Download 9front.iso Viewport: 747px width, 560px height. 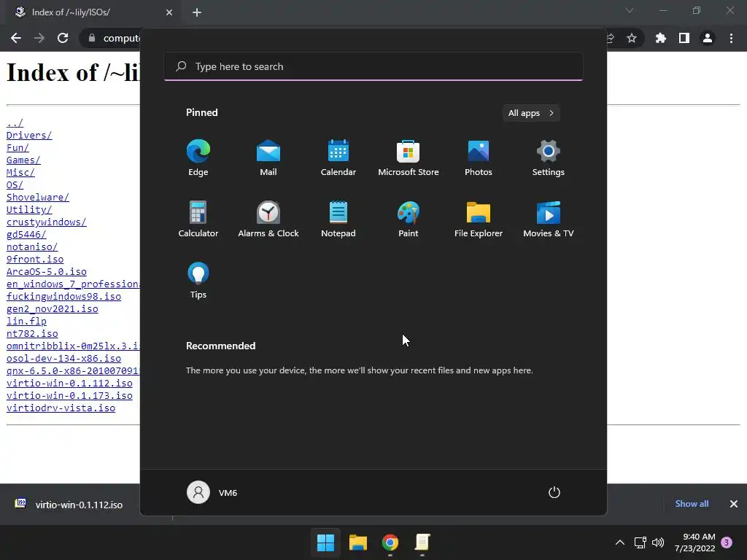pos(35,259)
